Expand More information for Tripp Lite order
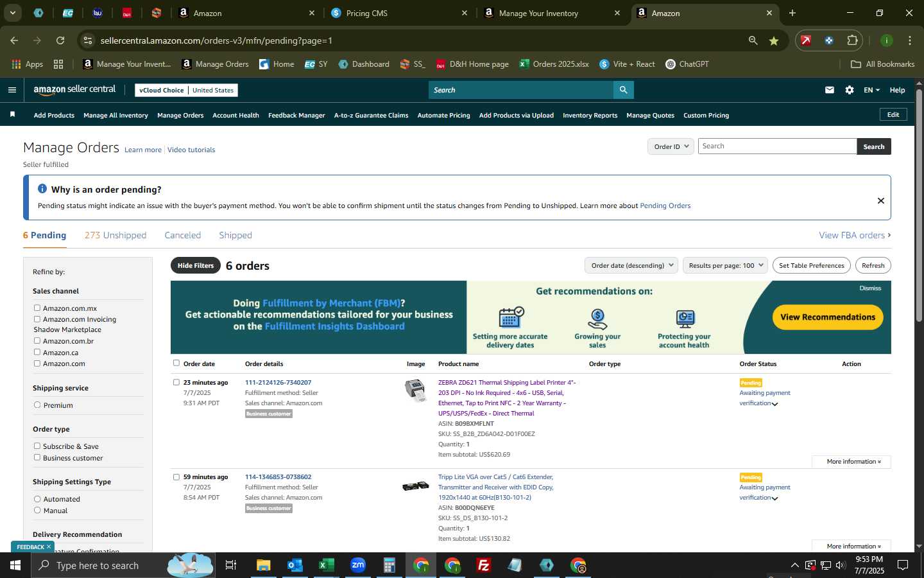 tap(851, 546)
